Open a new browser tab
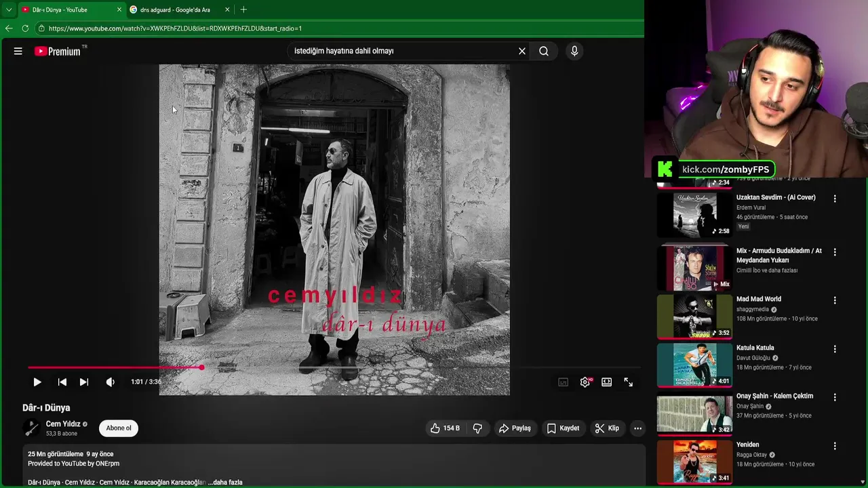This screenshot has width=868, height=488. [x=243, y=9]
